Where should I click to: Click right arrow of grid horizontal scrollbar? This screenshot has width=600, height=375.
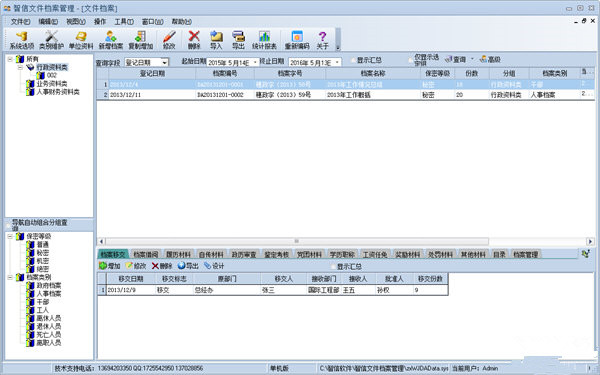click(x=590, y=241)
